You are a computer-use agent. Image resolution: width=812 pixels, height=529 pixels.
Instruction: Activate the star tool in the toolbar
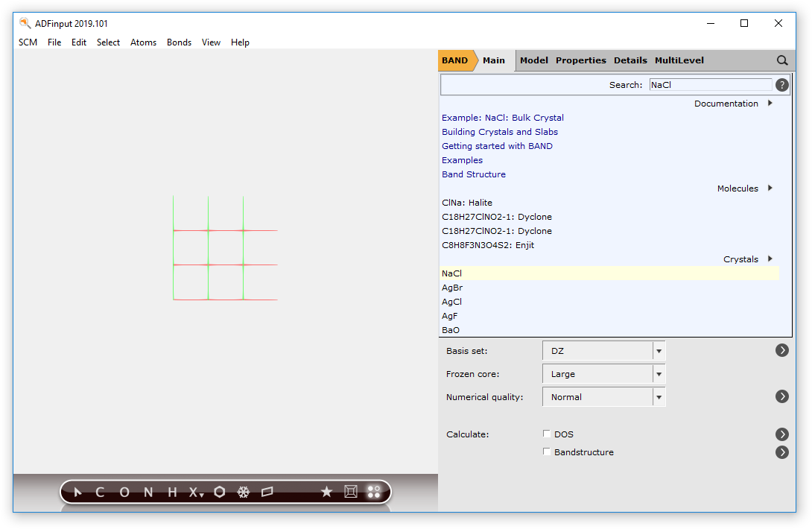pos(326,492)
